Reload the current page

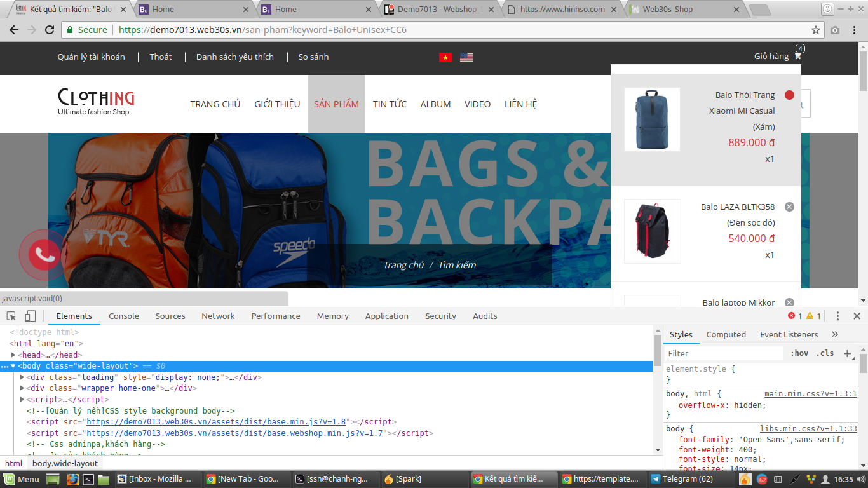50,30
